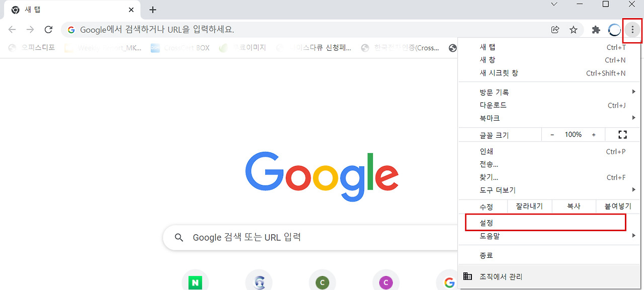Click the 100% zoom level value
The image size is (644, 290).
click(x=573, y=135)
